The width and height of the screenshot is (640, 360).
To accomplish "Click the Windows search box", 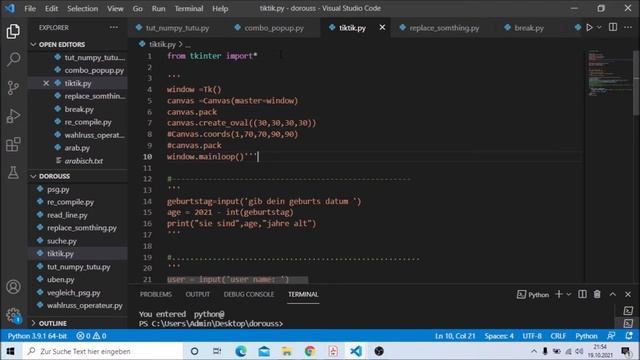I will (102, 351).
